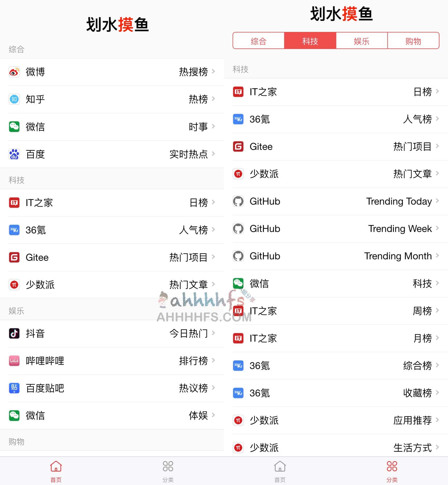This screenshot has width=448, height=485.
Task: Open chevron next to 实时热点
Action: [x=213, y=154]
